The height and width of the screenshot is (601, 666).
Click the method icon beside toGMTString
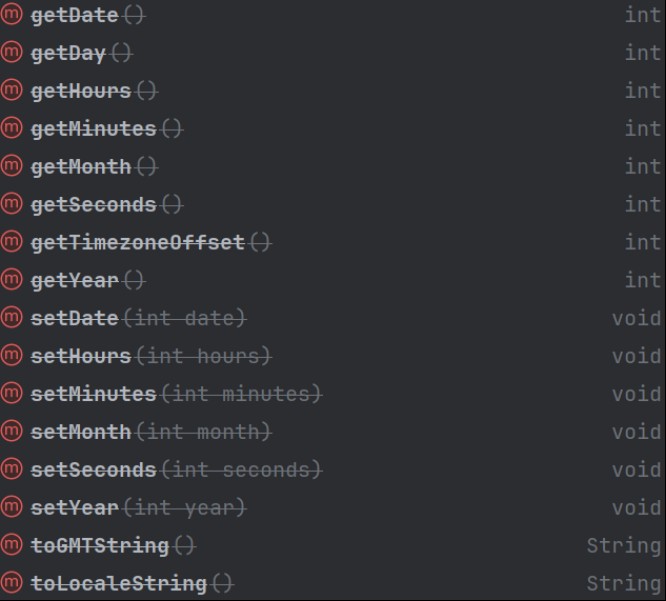pos(12,545)
